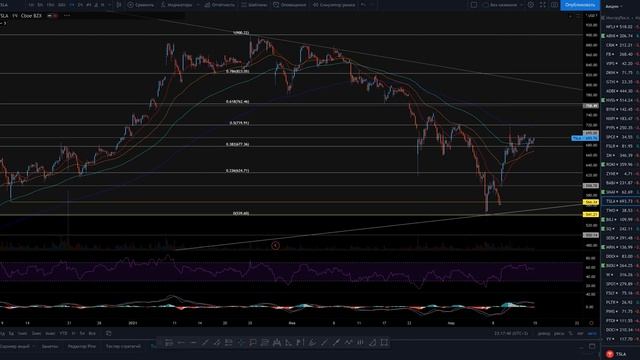
Task: Select callout comment tool in floating toolbar
Action: [x=253, y=343]
